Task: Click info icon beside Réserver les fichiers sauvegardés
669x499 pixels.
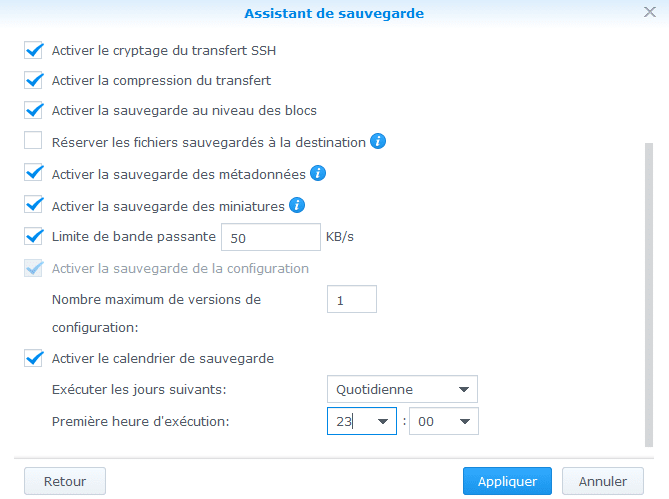Action: click(378, 141)
